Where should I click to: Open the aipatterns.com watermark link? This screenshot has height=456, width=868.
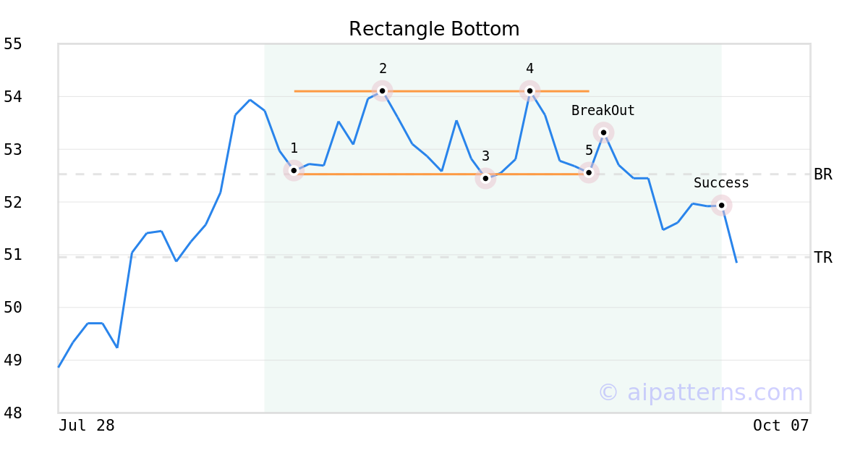pyautogui.click(x=700, y=392)
